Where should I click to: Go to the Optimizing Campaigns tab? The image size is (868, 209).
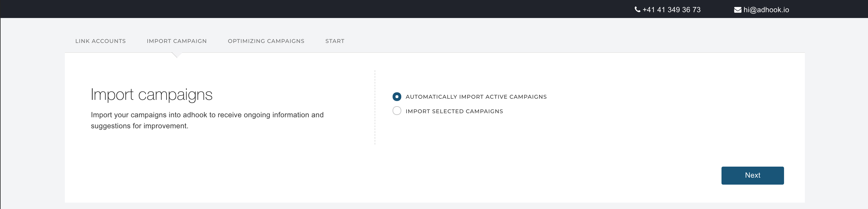tap(266, 41)
